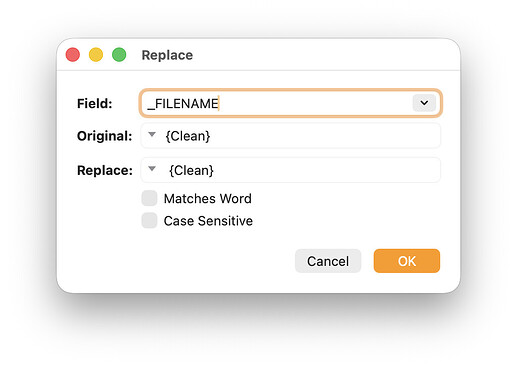Click the Original text field containing {Clean}
Screen dimensions: 517x367
pos(291,136)
